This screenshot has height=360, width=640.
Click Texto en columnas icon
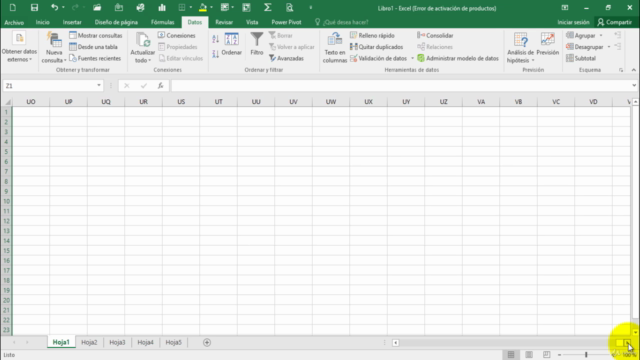(x=335, y=47)
